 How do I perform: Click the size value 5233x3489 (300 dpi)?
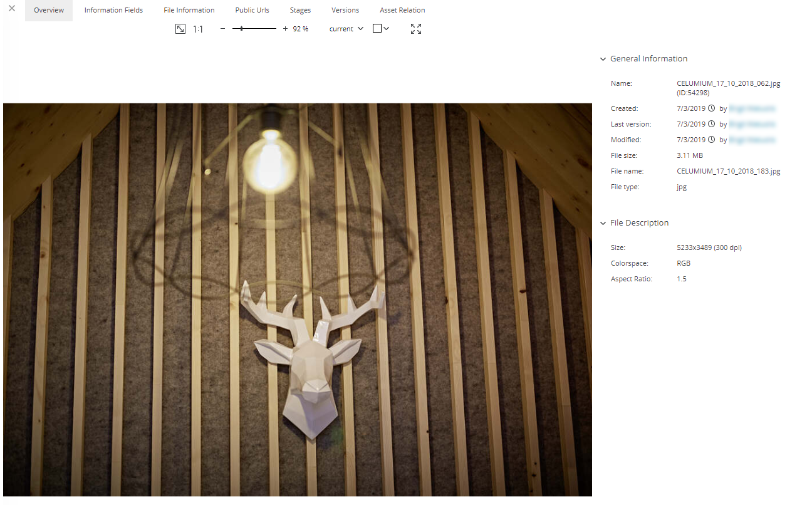(x=709, y=247)
